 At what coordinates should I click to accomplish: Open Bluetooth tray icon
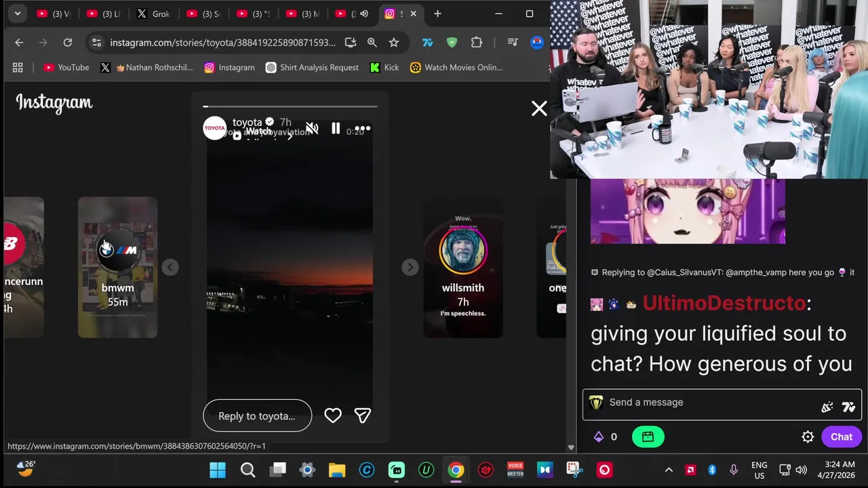712,470
